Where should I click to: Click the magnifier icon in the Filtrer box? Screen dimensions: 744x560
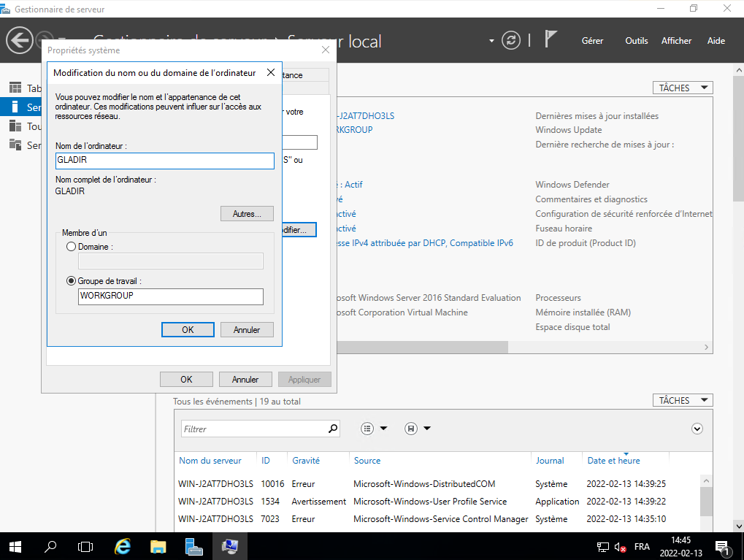(333, 429)
